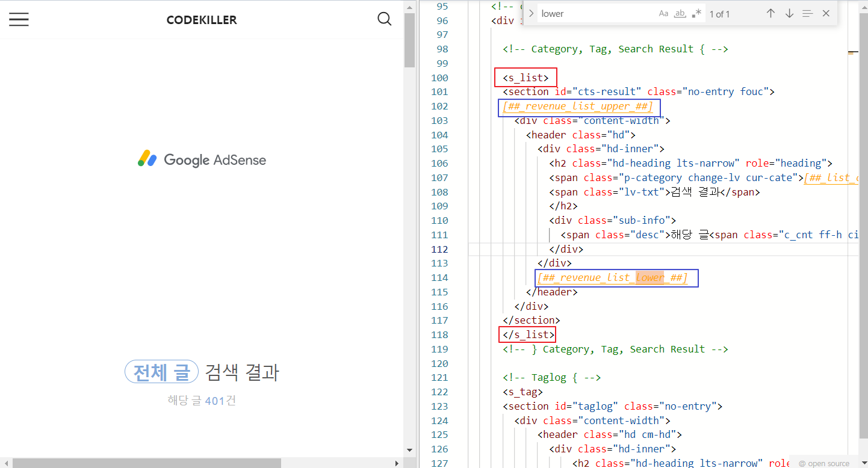
Task: Click the </s_list> closing tag
Action: (x=529, y=334)
